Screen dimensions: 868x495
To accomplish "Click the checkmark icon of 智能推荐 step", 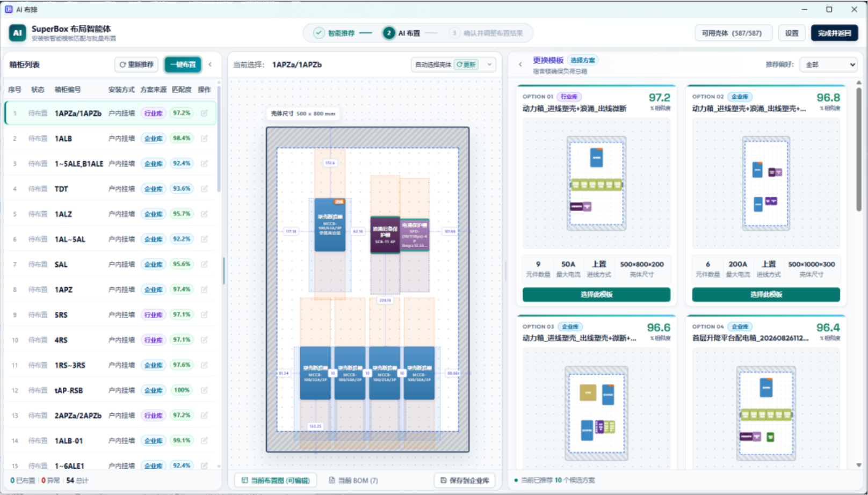I will pyautogui.click(x=319, y=33).
